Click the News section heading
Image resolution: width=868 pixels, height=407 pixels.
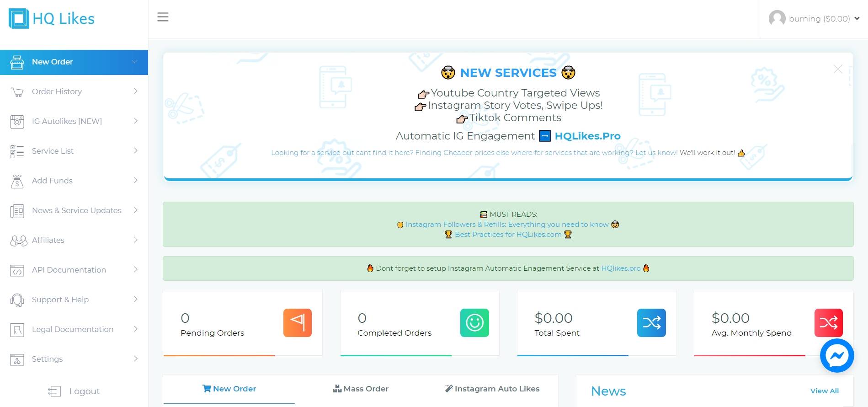tap(608, 391)
